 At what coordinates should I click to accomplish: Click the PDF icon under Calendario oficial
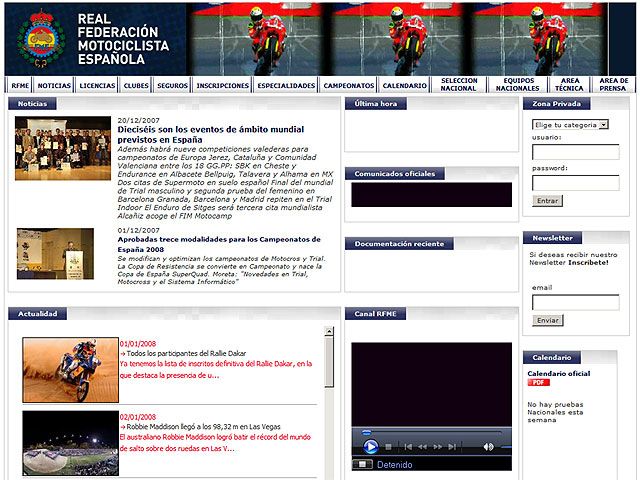point(538,382)
